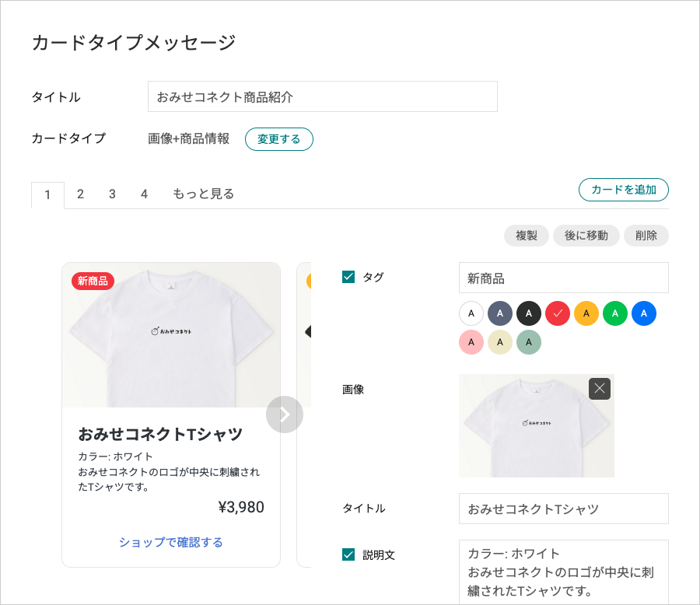The image size is (700, 605).
Task: Uncheck the タグ checkbox
Action: pos(348,277)
